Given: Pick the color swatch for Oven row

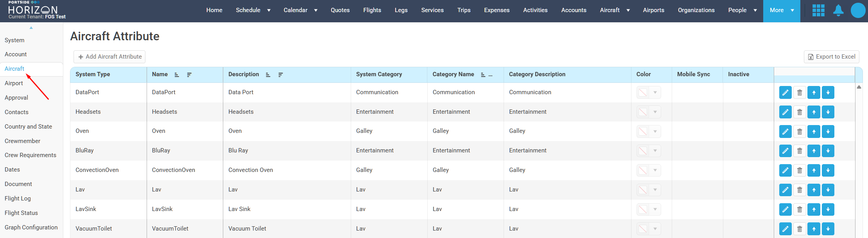Looking at the screenshot, I should (643, 132).
